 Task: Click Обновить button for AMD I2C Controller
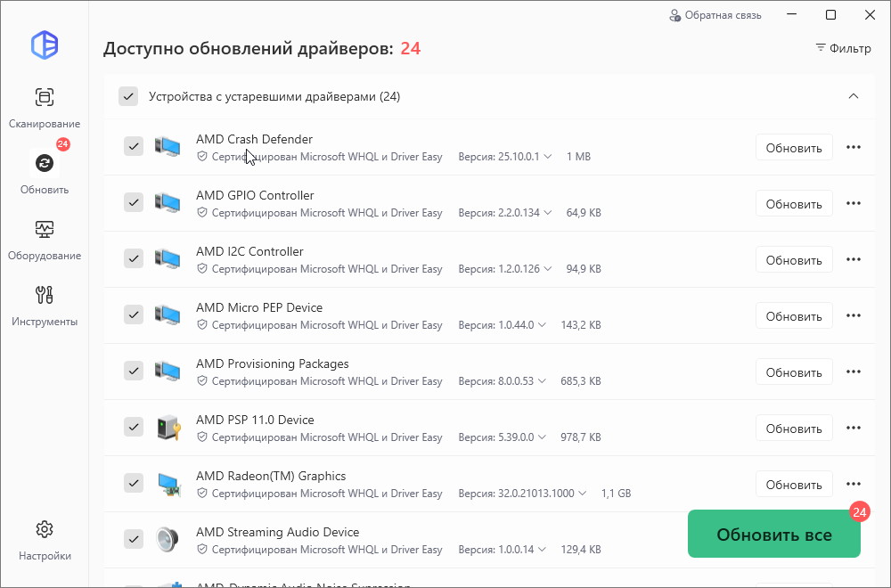[x=794, y=260]
